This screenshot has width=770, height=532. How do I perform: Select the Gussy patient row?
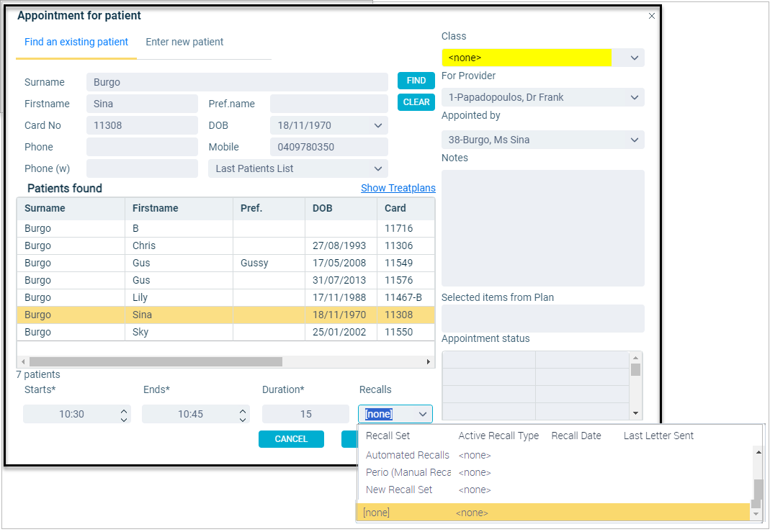point(226,263)
